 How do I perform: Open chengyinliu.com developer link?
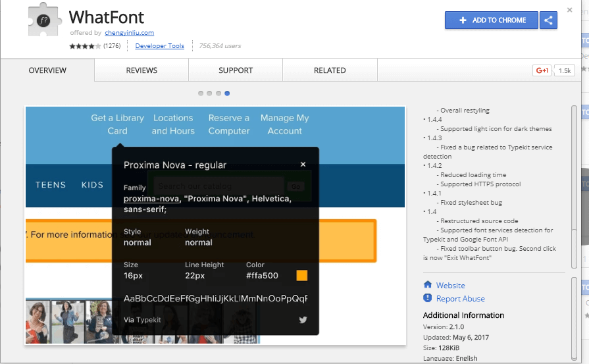coord(129,33)
